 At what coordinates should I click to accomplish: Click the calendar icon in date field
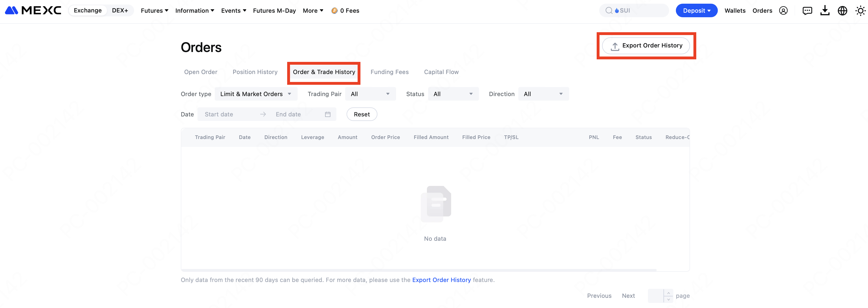click(x=328, y=114)
